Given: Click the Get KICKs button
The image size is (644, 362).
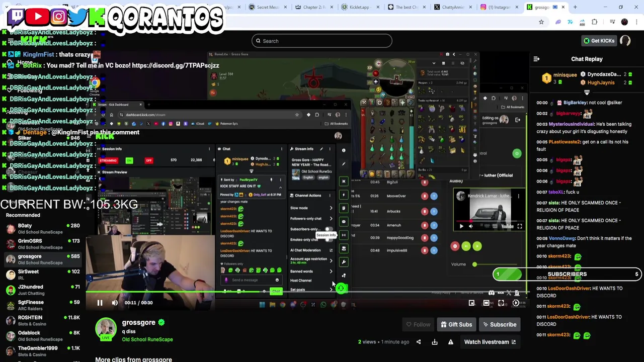Looking at the screenshot, I should [599, 41].
